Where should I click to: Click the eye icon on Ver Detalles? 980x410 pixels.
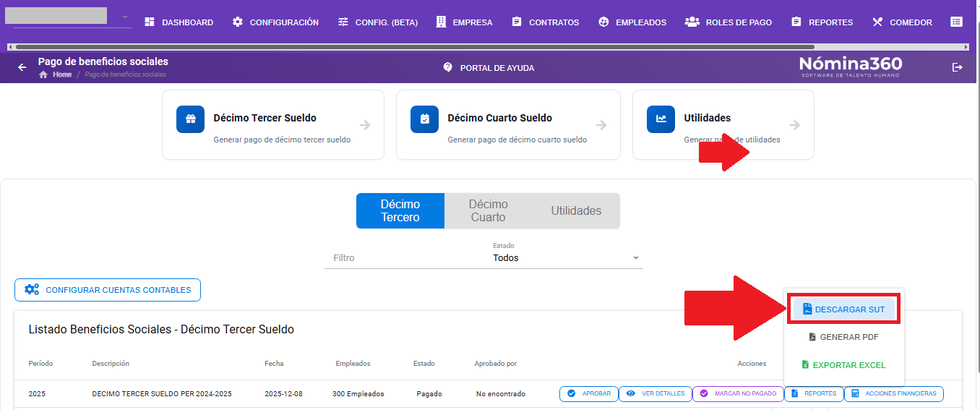click(631, 394)
